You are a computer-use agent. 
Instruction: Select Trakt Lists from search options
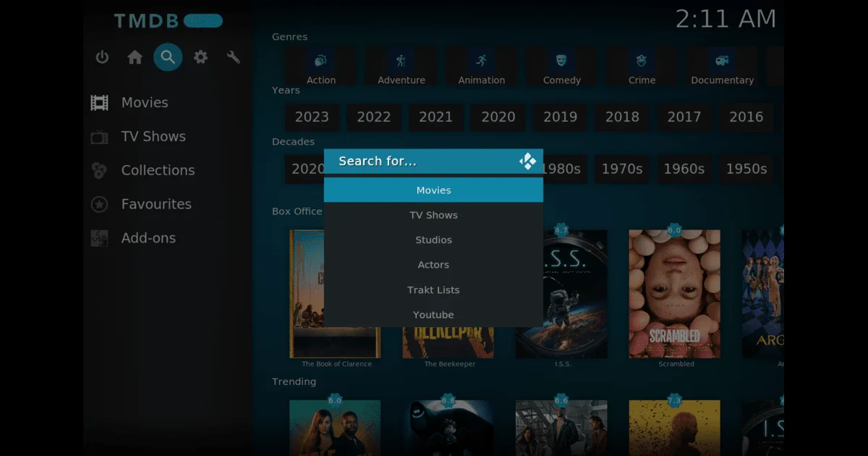coord(433,290)
